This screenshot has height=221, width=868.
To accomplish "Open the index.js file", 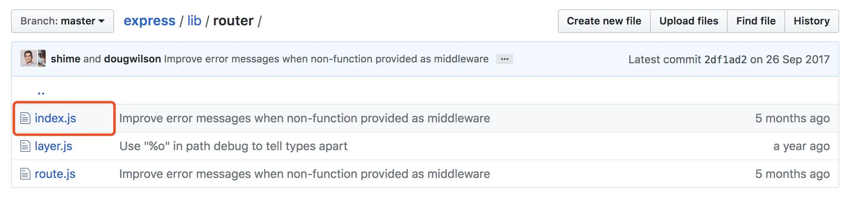I will coord(55,119).
